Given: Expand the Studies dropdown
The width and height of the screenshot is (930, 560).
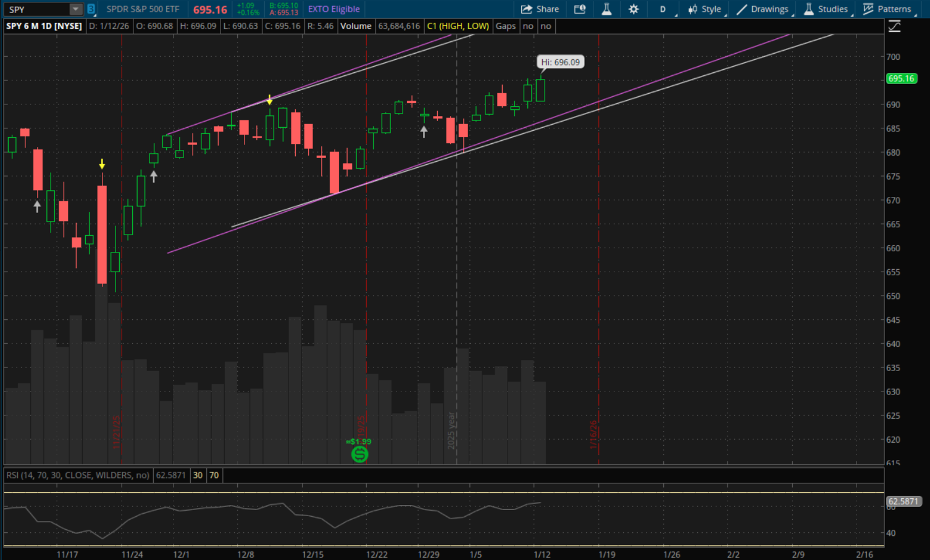Looking at the screenshot, I should click(826, 9).
